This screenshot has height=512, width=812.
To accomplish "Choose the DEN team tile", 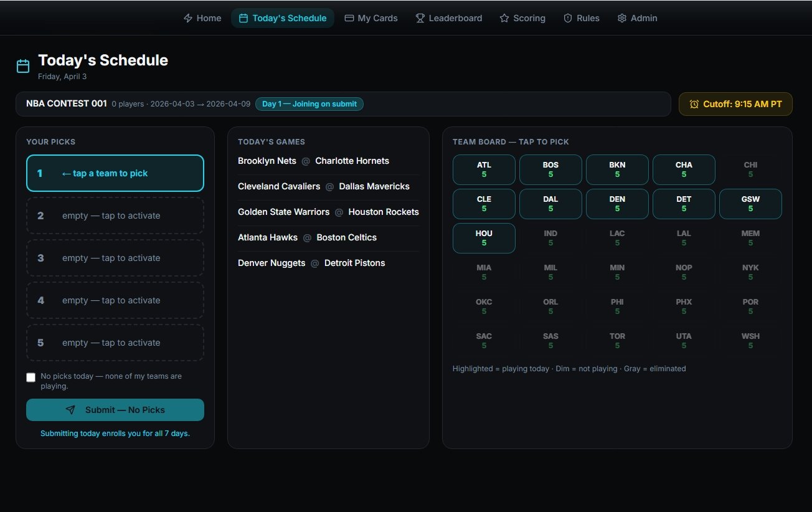I will coord(617,204).
